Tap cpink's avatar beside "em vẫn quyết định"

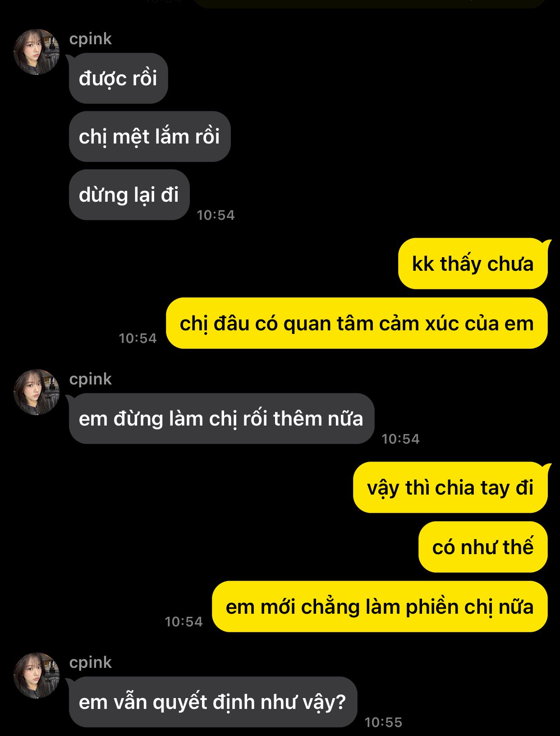tap(37, 676)
